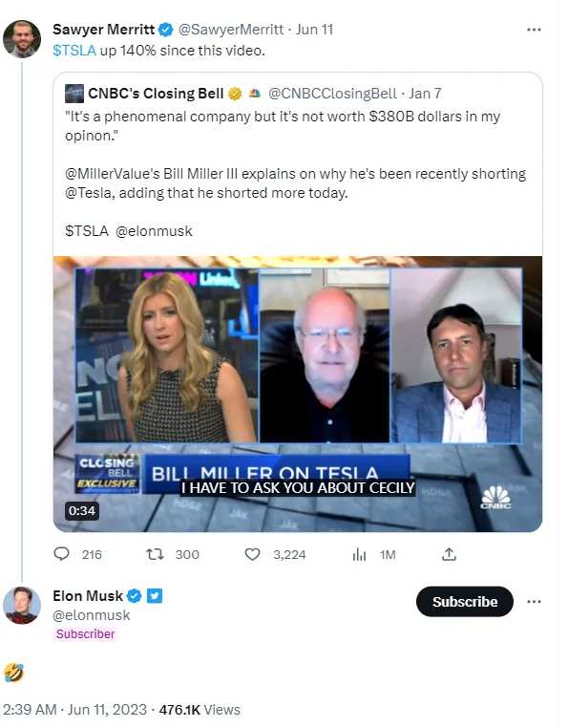
Task: Click the gold verified badge on CNBC's Closing Bell
Action: (235, 94)
